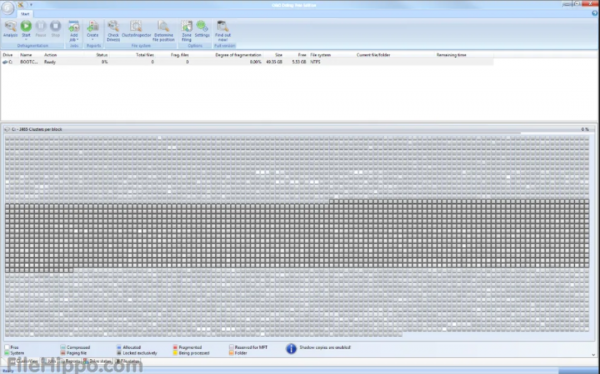Run the Analysis tool in the ribbon
The image size is (600, 374).
pyautogui.click(x=10, y=29)
